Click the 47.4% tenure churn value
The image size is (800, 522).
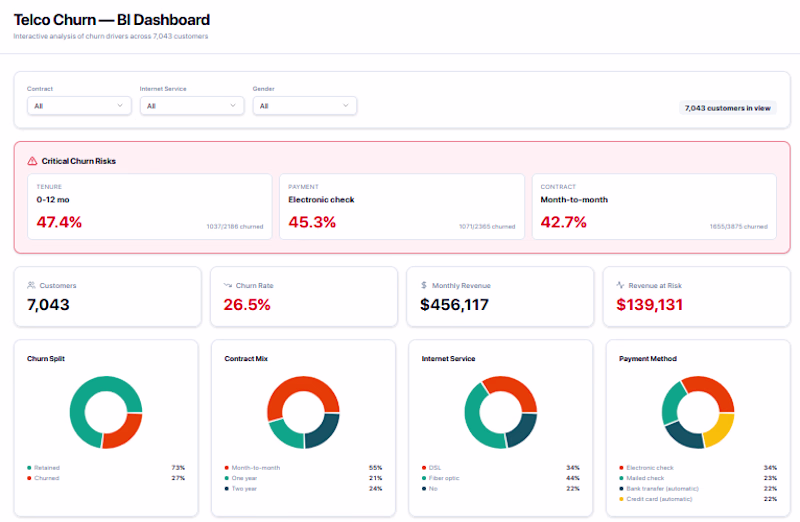(x=59, y=222)
